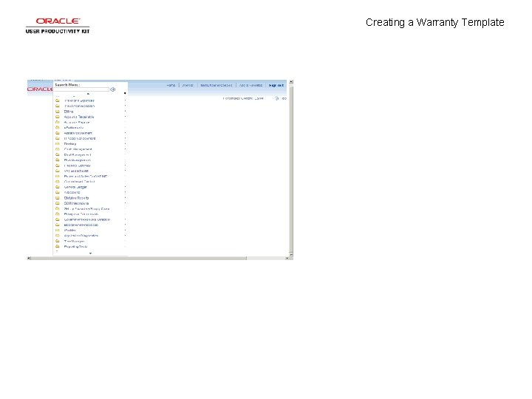
Task: Click the menu scroll-up arrow below search field
Action: (88, 94)
